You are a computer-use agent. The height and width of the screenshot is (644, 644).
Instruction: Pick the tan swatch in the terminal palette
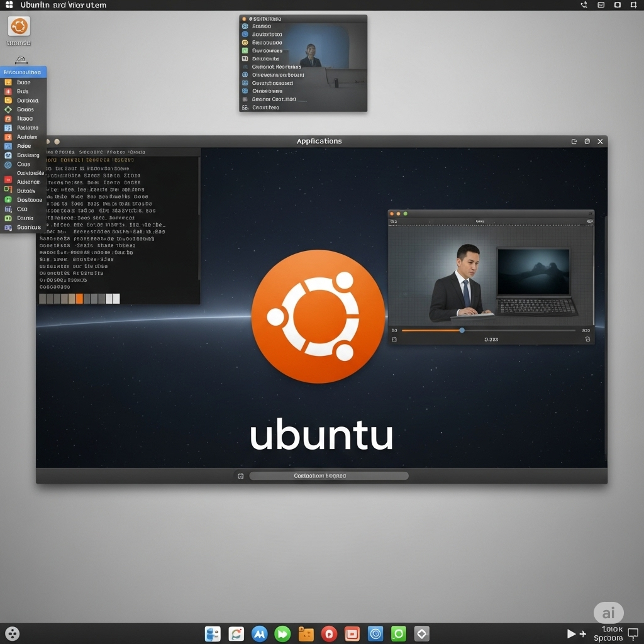(x=72, y=299)
